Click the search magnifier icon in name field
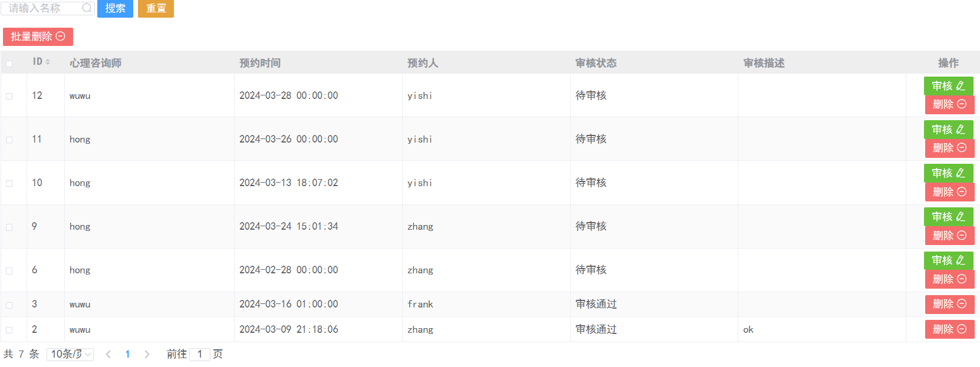The image size is (980, 367). click(87, 8)
